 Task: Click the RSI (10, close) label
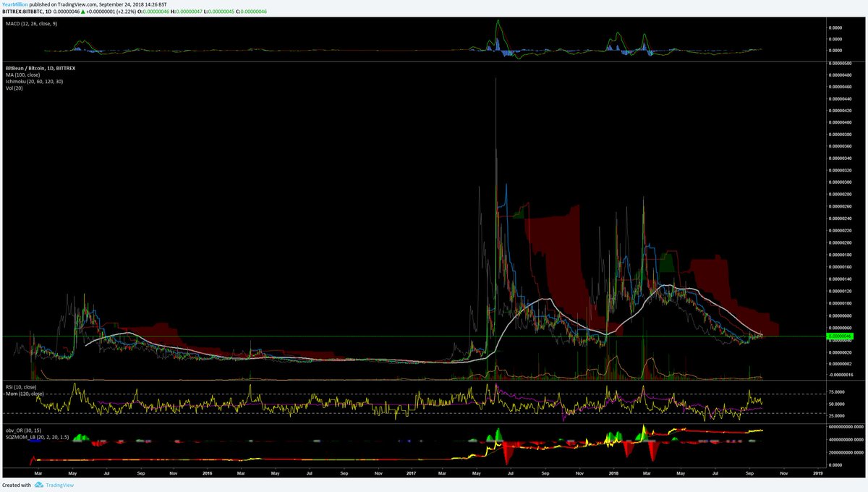pos(21,387)
